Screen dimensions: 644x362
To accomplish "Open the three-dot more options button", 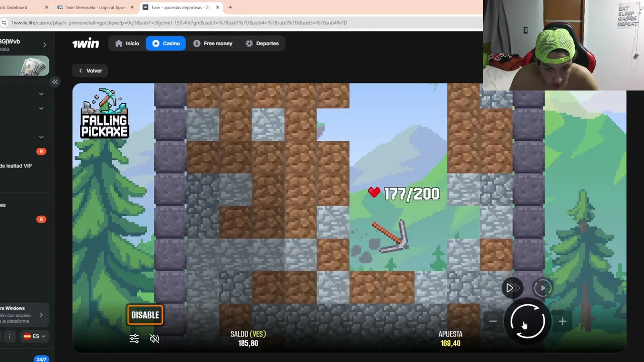I will (9, 336).
